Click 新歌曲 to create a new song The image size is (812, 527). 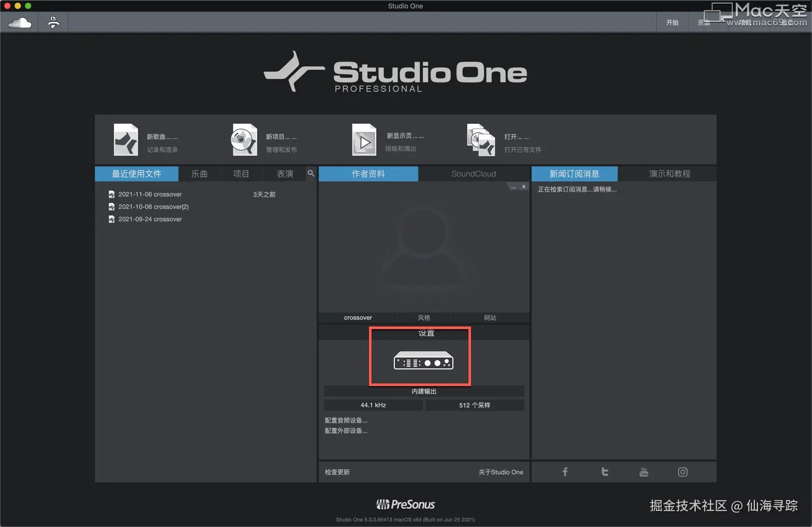coord(162,137)
